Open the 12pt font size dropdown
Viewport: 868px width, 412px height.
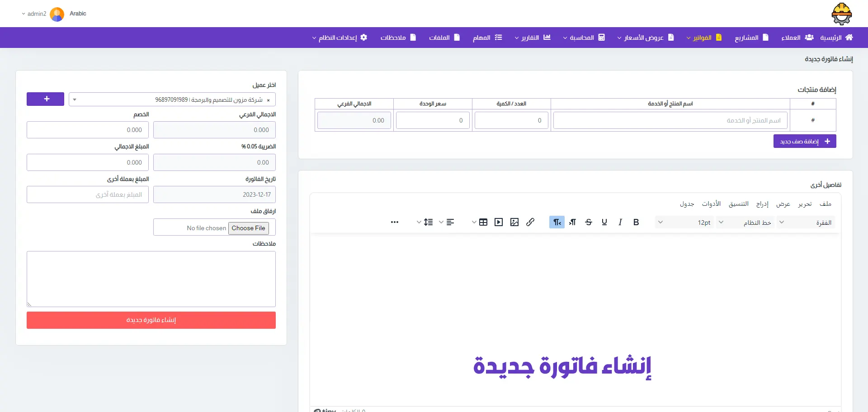coord(684,223)
